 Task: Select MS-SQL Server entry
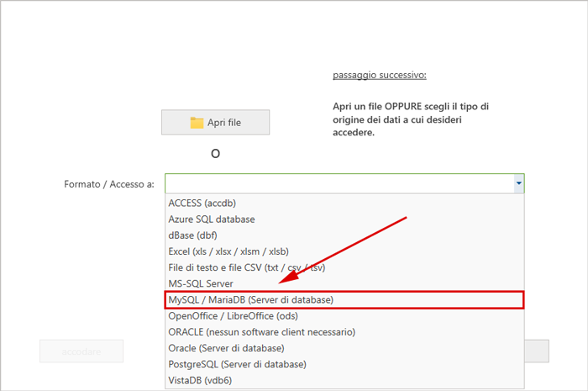click(x=201, y=283)
